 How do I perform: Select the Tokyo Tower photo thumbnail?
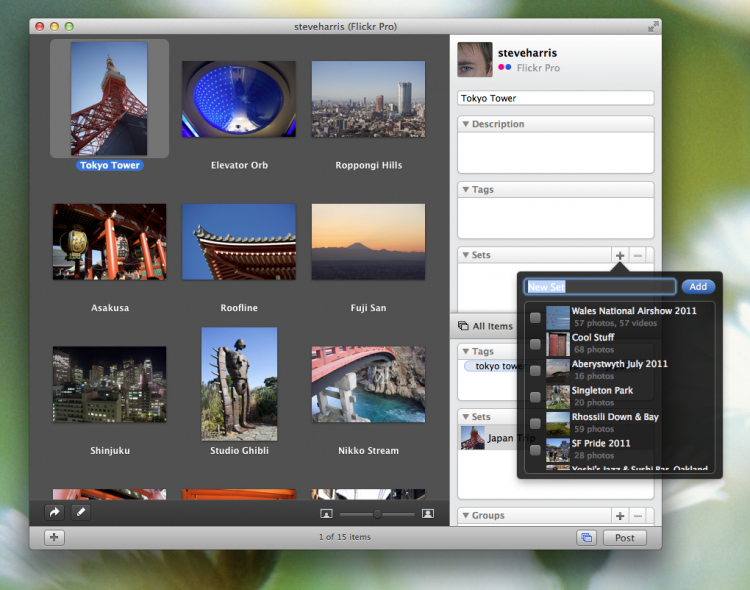(x=109, y=99)
